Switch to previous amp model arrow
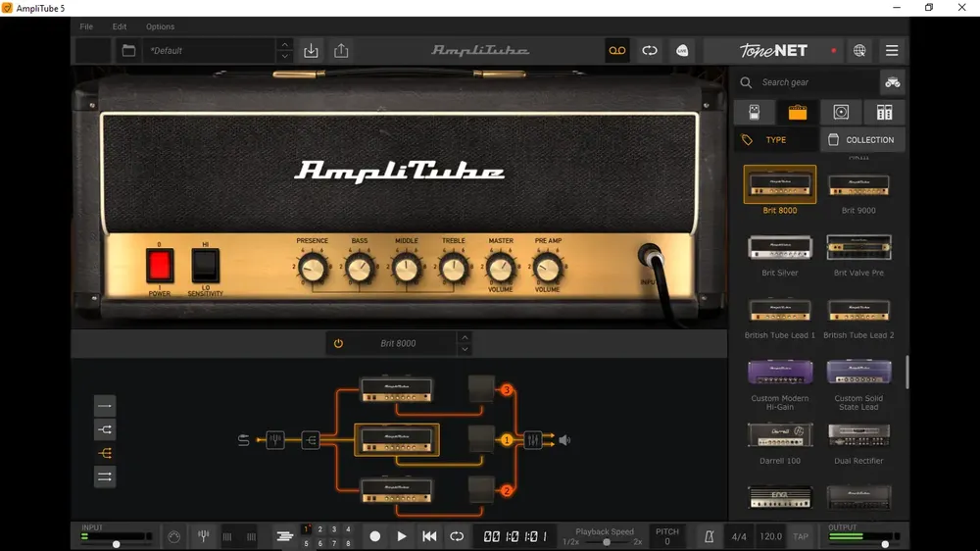980x551 pixels. click(465, 337)
